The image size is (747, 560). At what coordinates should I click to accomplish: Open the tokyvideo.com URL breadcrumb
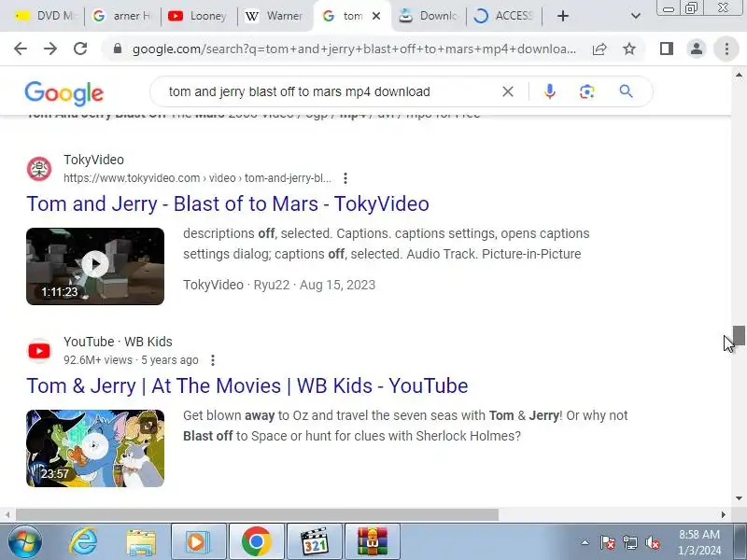[x=197, y=178]
